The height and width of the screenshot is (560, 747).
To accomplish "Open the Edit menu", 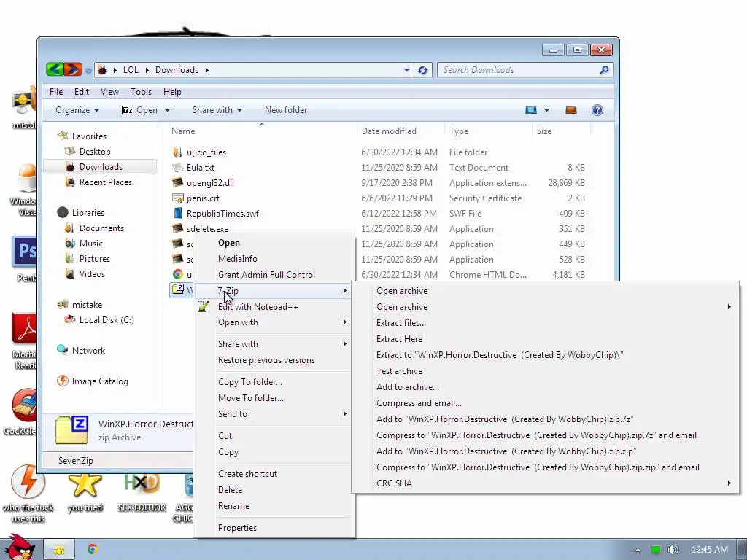I will point(82,92).
